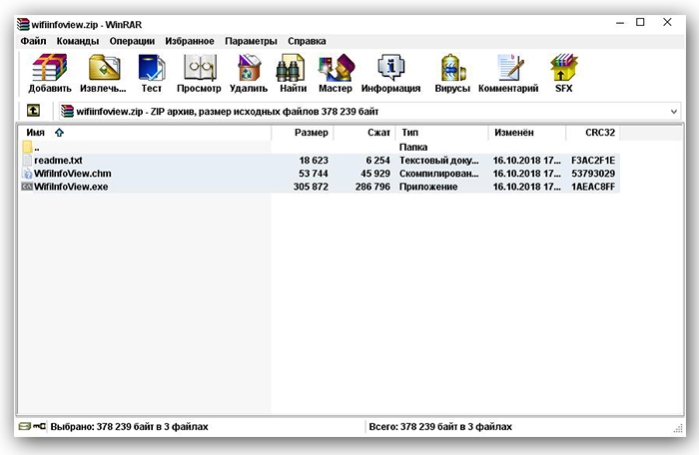Click the Удалить (Delete) recycle icon

coord(248,68)
